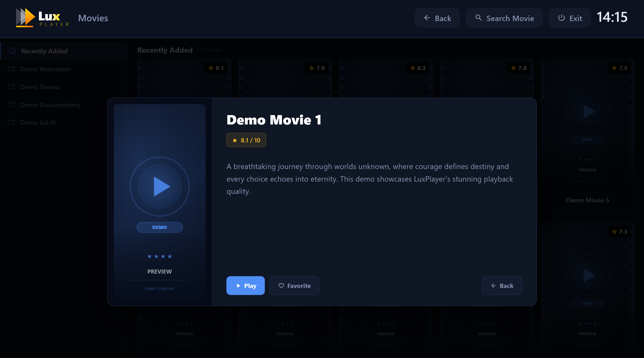Play Demo Movie 1

tap(246, 285)
